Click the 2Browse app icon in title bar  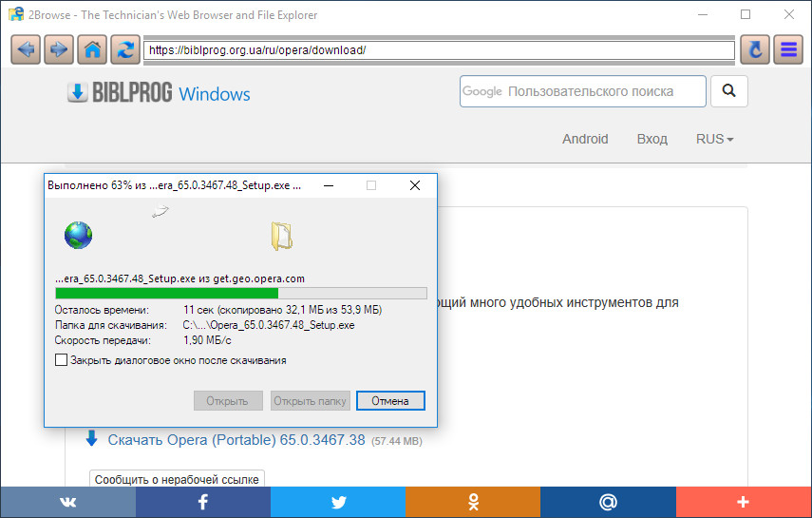[x=16, y=14]
